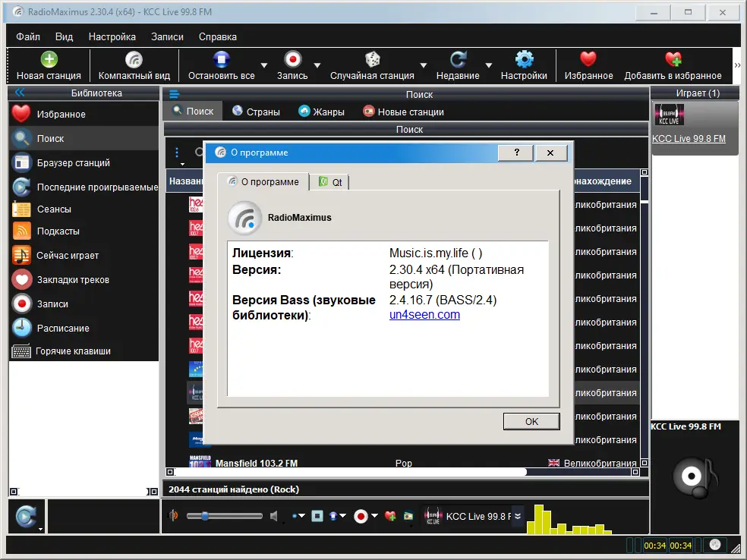
Task: Open Sessions (Сеансы) in sidebar
Action: coord(84,209)
